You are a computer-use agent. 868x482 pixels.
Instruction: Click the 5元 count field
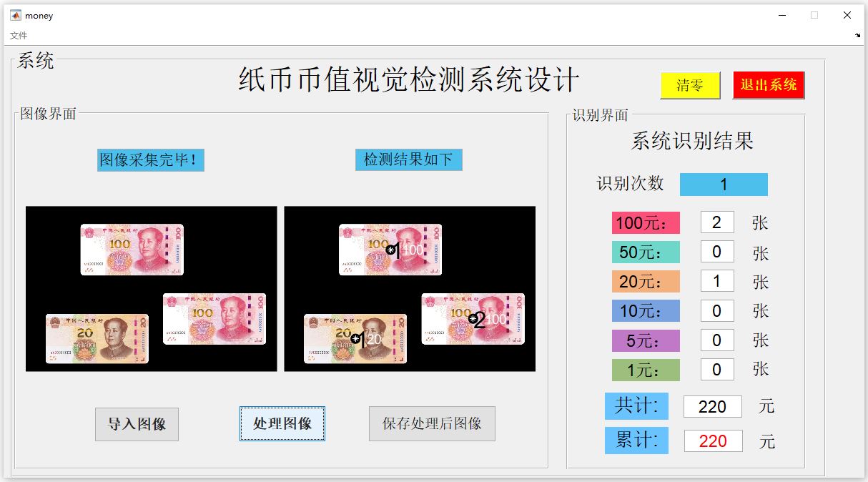pos(717,340)
